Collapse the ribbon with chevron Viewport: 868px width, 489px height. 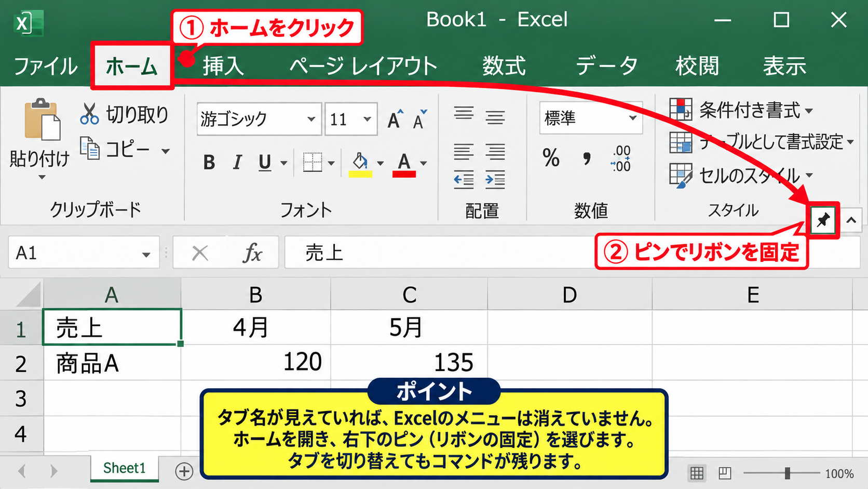click(851, 220)
